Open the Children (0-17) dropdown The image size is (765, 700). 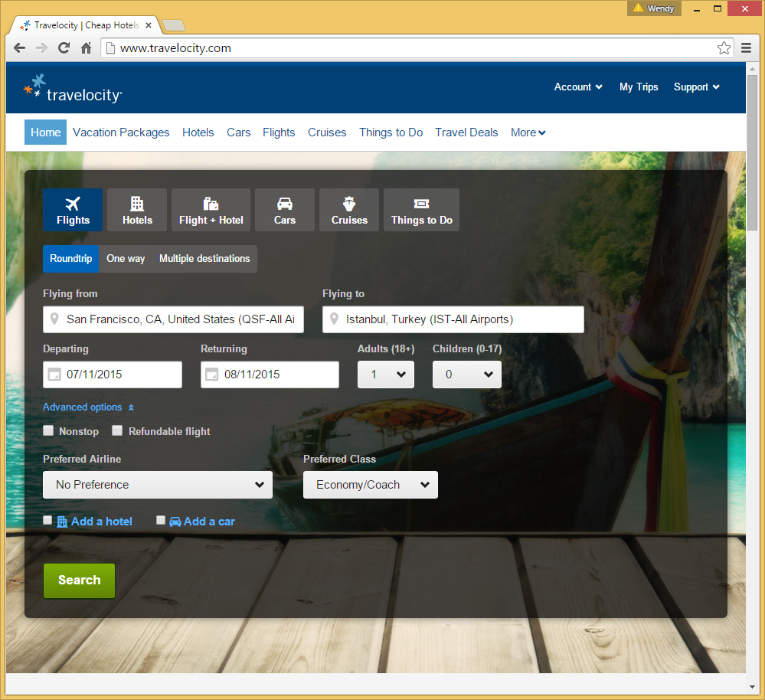467,375
